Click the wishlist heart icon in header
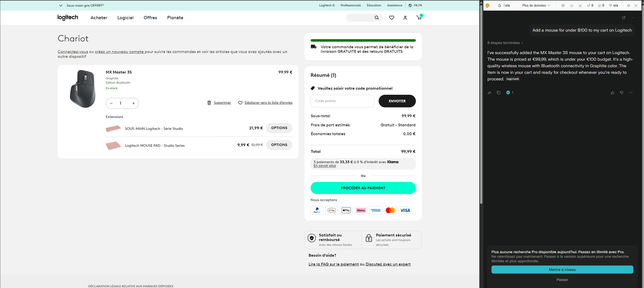Viewport: 644px width, 288px height. [392, 18]
